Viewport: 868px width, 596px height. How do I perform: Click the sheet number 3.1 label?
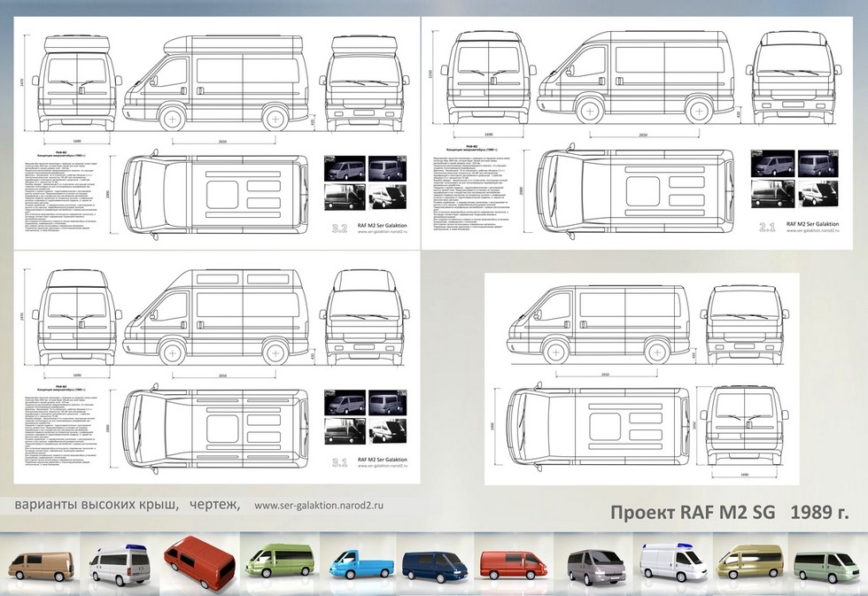click(338, 461)
